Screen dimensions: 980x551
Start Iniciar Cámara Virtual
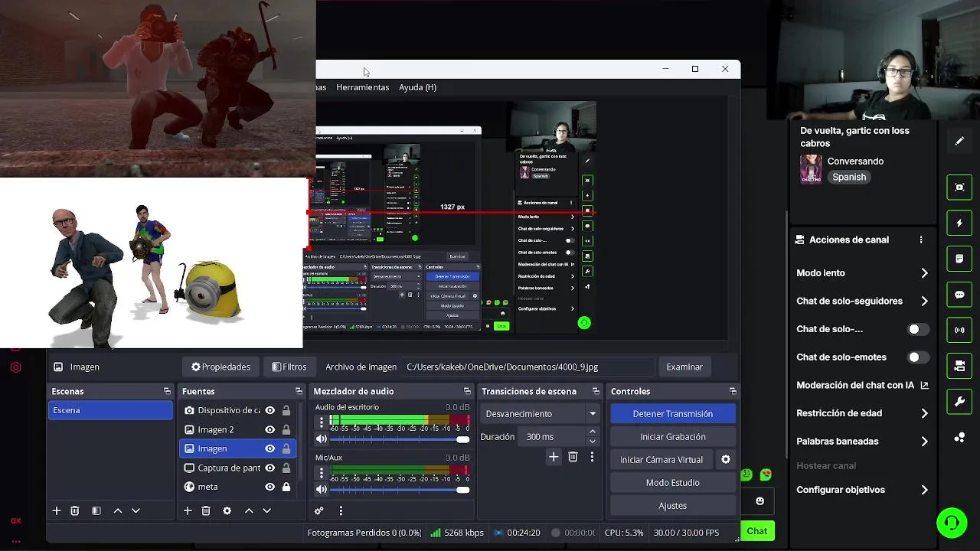click(661, 460)
